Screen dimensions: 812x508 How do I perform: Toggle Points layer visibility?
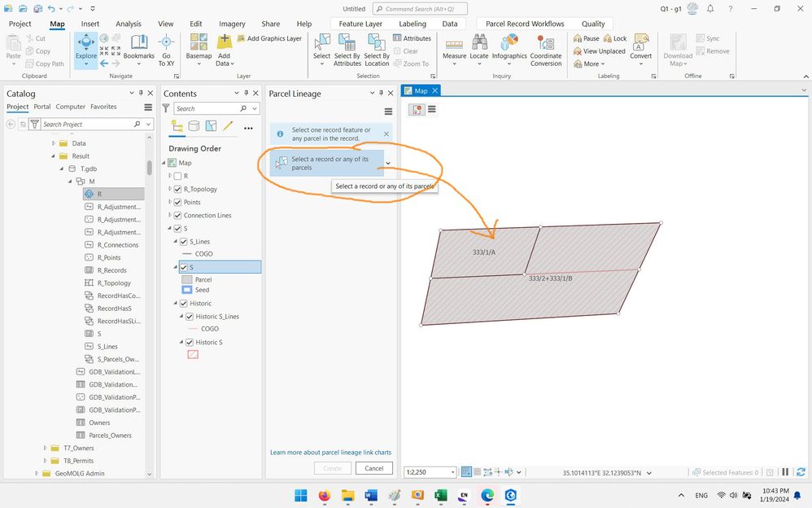[x=177, y=202]
